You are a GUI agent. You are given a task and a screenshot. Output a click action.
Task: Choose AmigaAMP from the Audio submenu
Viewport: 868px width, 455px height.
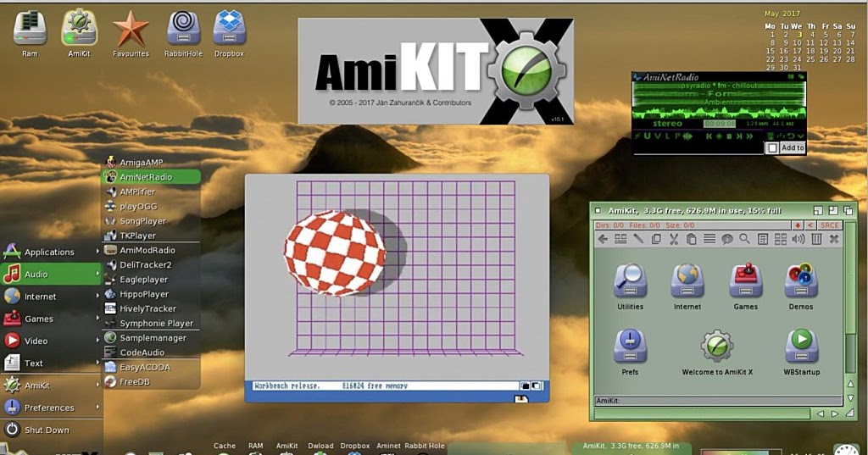[x=151, y=162]
